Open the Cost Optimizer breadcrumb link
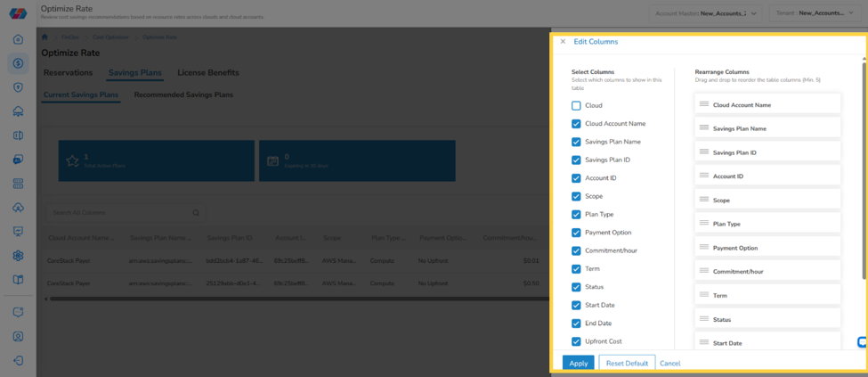Viewport: 868px width, 377px height. click(110, 37)
